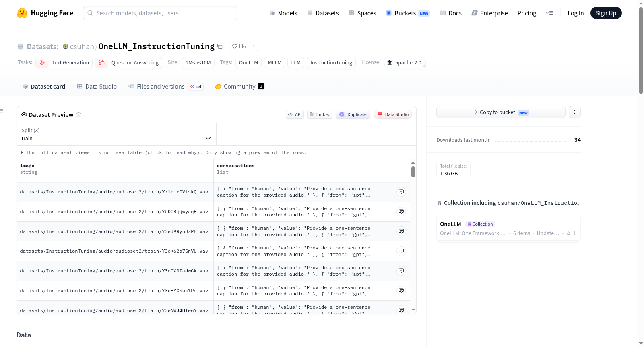Image resolution: width=644 pixels, height=347 pixels.
Task: Open the navigation overflow menu icon
Action: click(549, 13)
